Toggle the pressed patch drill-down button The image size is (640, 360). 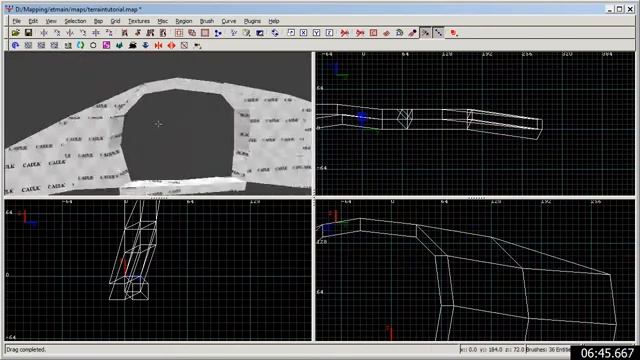(425, 33)
